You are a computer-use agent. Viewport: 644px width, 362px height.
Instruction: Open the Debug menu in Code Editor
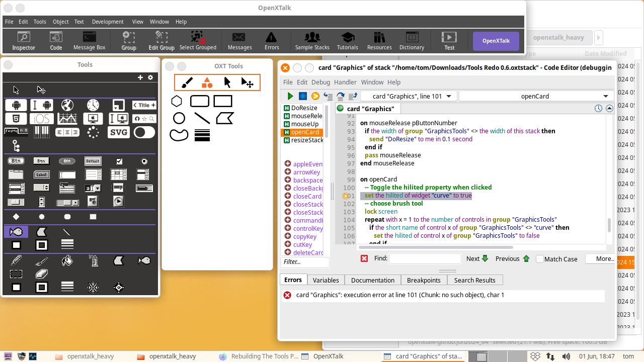pos(320,82)
